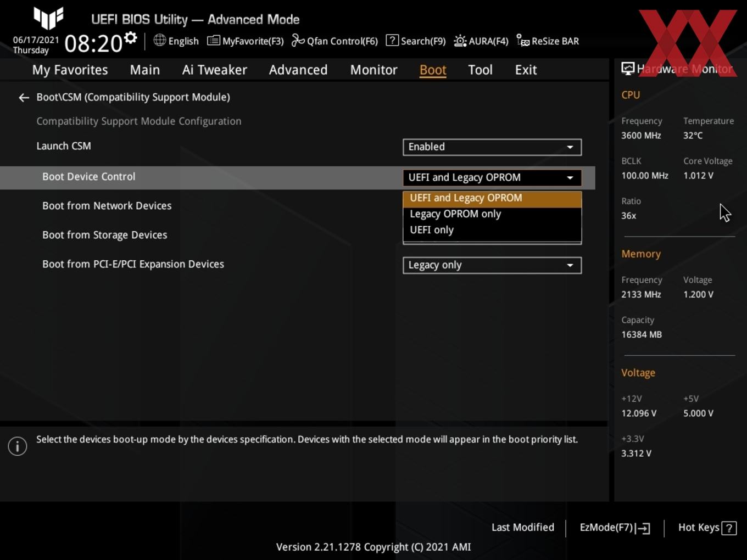Open AURA(F4) lighting settings
Image resolution: width=747 pixels, height=560 pixels.
(x=481, y=41)
